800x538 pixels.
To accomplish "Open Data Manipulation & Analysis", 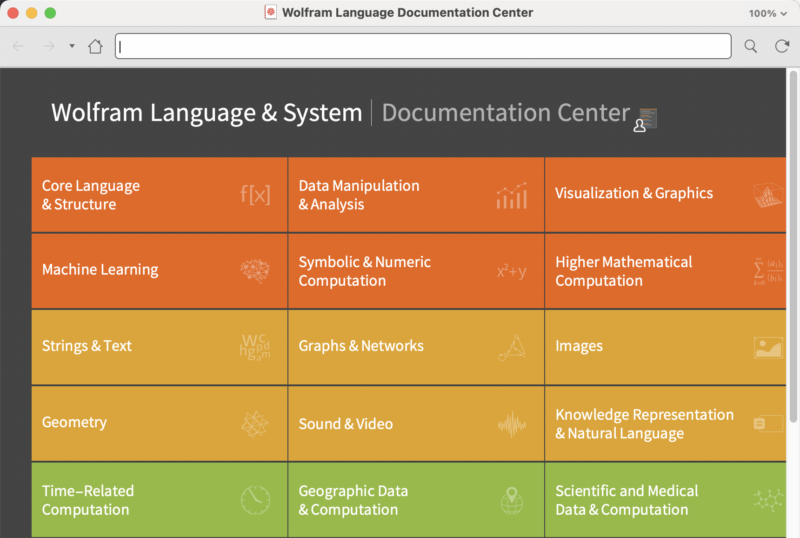I will [416, 194].
